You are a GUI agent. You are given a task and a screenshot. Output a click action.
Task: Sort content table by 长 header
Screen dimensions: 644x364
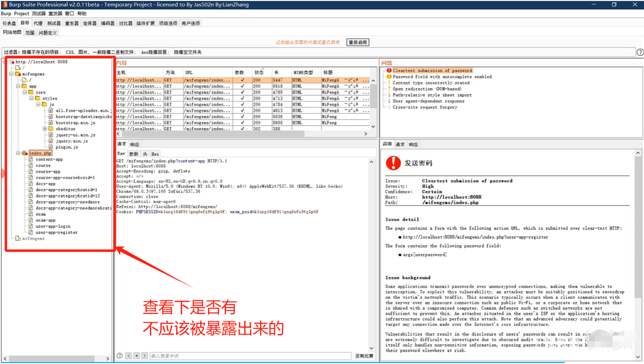point(282,72)
